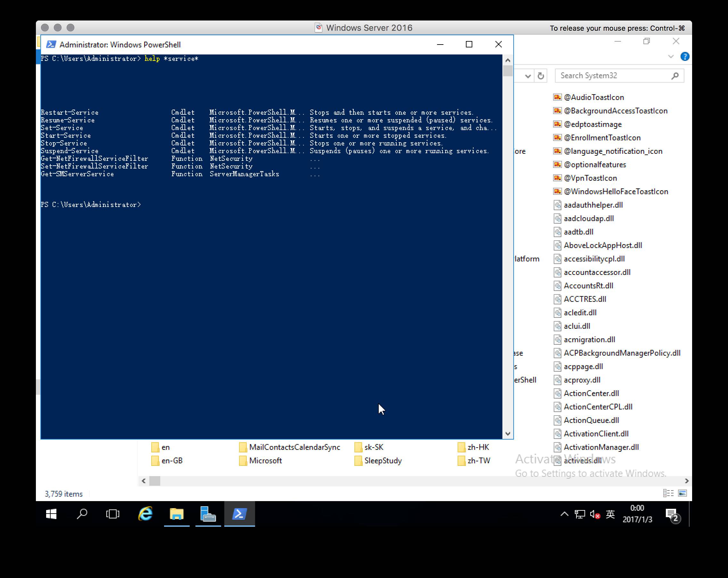Click the Stop-Service line in PowerShell
728x578 pixels.
tap(242, 143)
